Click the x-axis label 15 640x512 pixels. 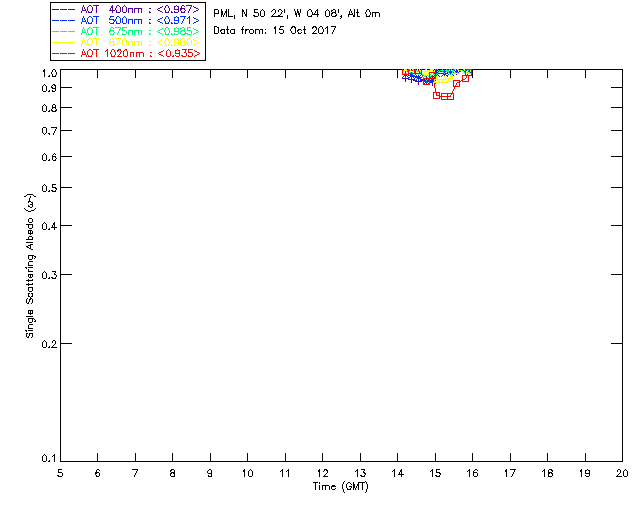pyautogui.click(x=435, y=474)
